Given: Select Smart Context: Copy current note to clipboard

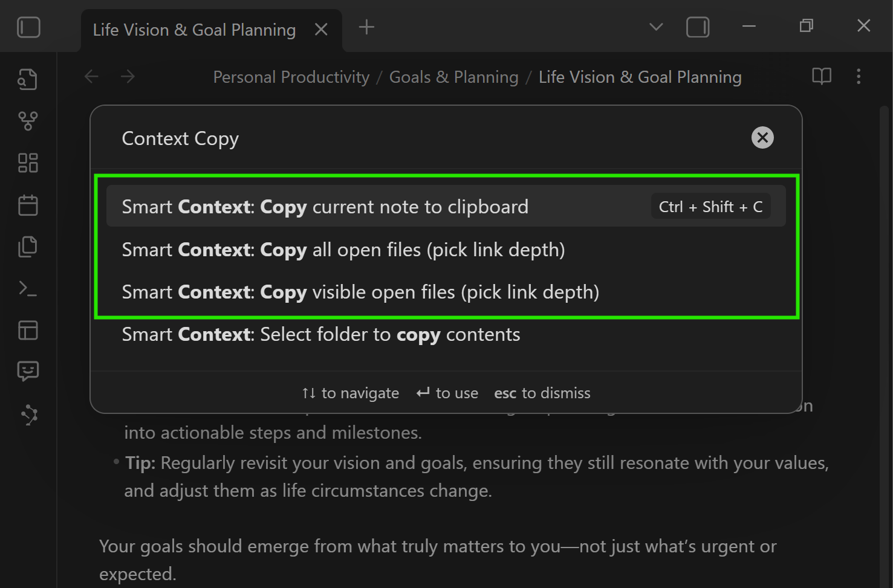Looking at the screenshot, I should 325,206.
